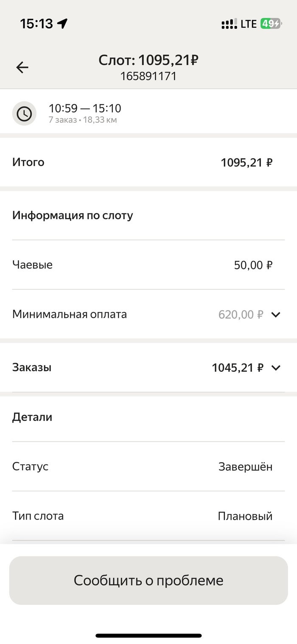The image size is (297, 644).
Task: Tap the clock icon beside slot time
Action: [24, 113]
